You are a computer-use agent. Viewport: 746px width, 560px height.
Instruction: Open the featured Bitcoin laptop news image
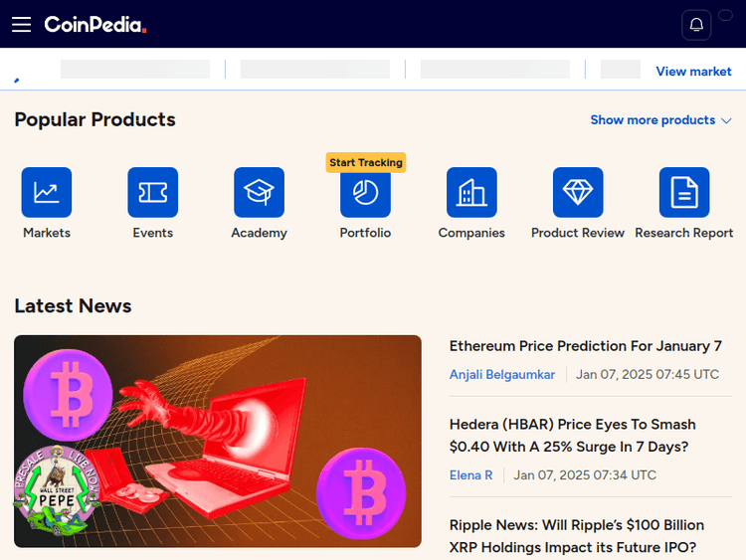[x=218, y=441]
